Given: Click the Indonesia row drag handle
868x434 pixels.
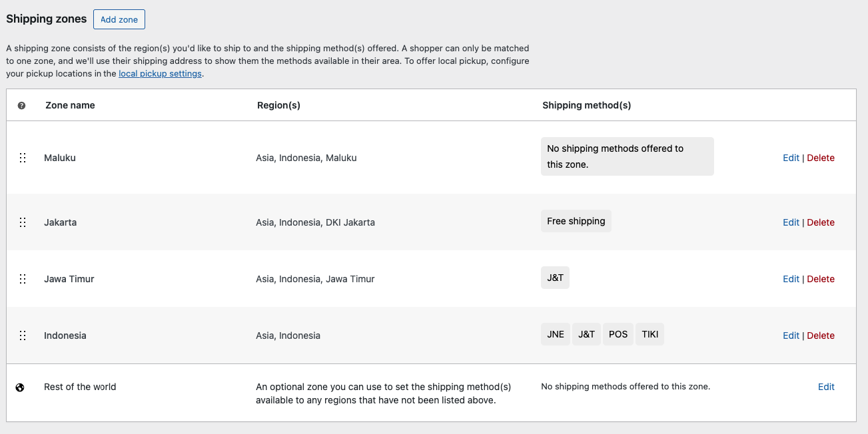Looking at the screenshot, I should (23, 335).
